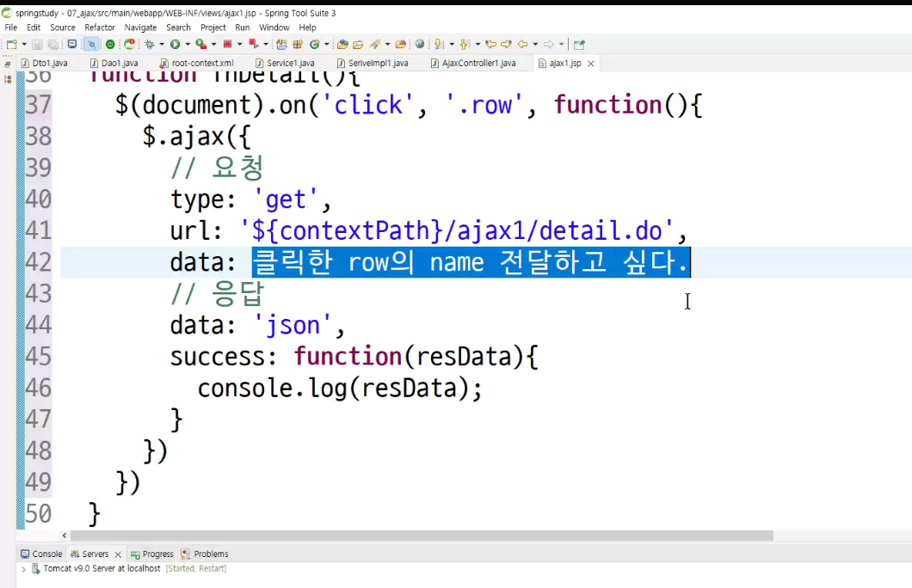Click the Search flashlight icon
Screen dimensions: 912x588
(375, 44)
